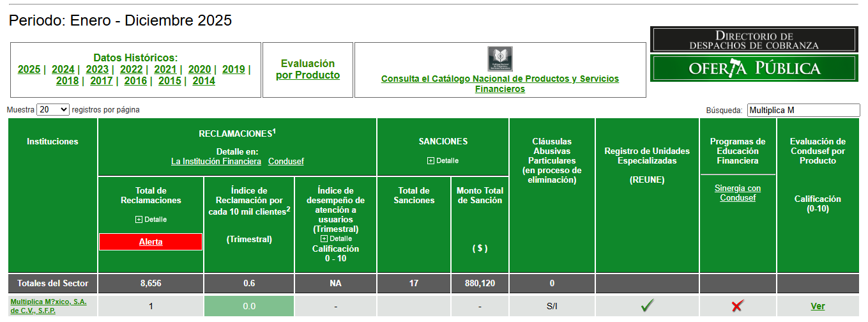Open the registros por página dropdown
This screenshot has width=868, height=322.
click(53, 110)
